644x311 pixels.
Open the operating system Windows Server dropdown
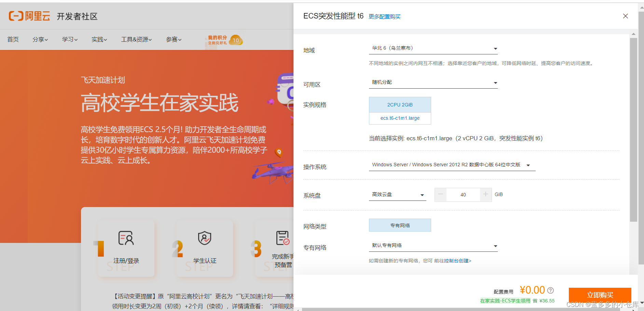click(x=452, y=165)
